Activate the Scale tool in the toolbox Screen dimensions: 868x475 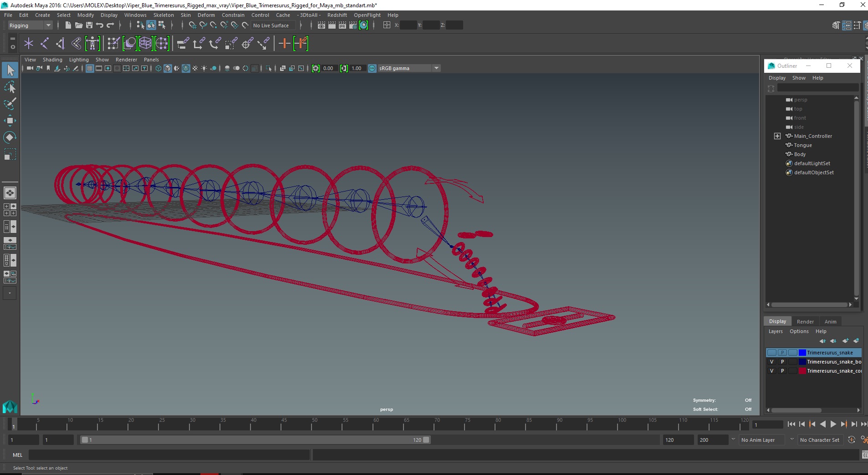coord(10,154)
